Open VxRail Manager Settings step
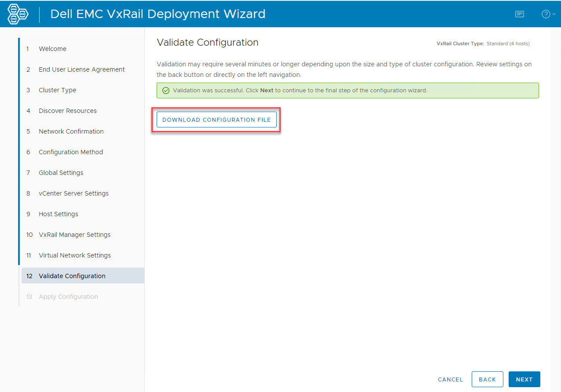Screen dimensions: 561x392 [74, 235]
